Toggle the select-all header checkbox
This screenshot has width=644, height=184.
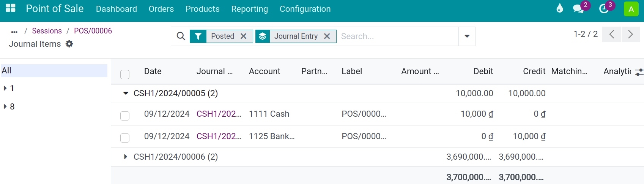click(125, 74)
